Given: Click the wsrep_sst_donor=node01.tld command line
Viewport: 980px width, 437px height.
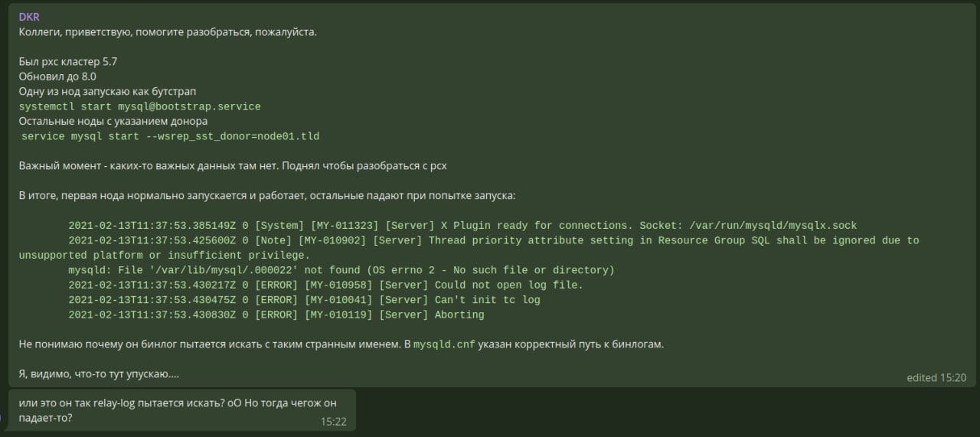Looking at the screenshot, I should (x=170, y=136).
